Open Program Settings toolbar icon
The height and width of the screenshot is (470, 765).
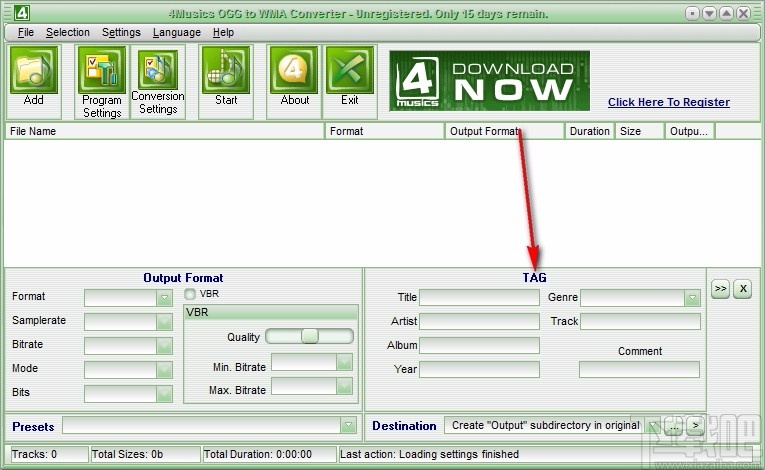[x=101, y=70]
